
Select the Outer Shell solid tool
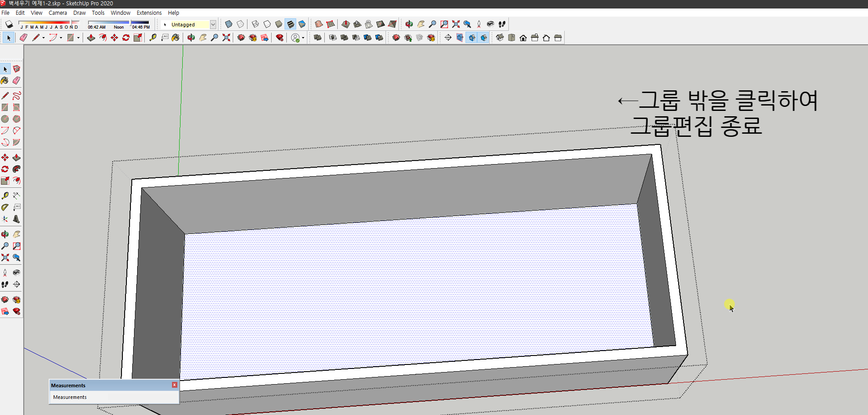pyautogui.click(x=318, y=38)
